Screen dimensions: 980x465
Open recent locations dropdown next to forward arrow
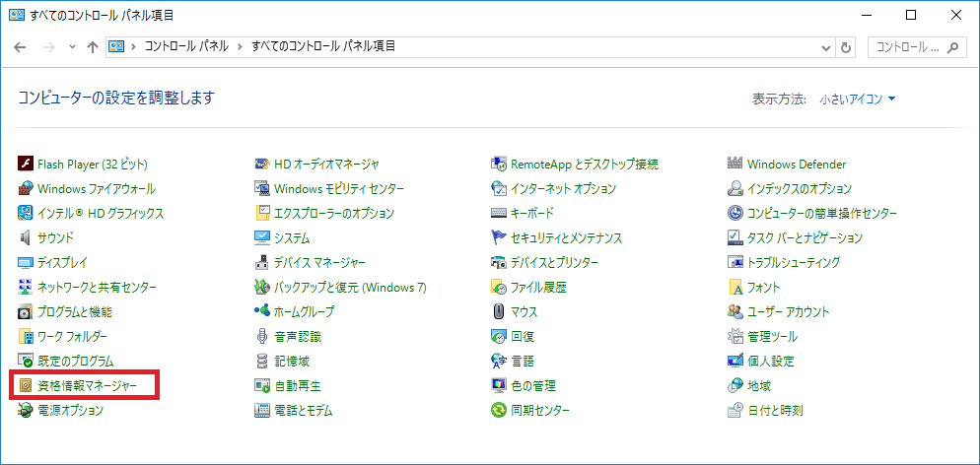pyautogui.click(x=72, y=47)
